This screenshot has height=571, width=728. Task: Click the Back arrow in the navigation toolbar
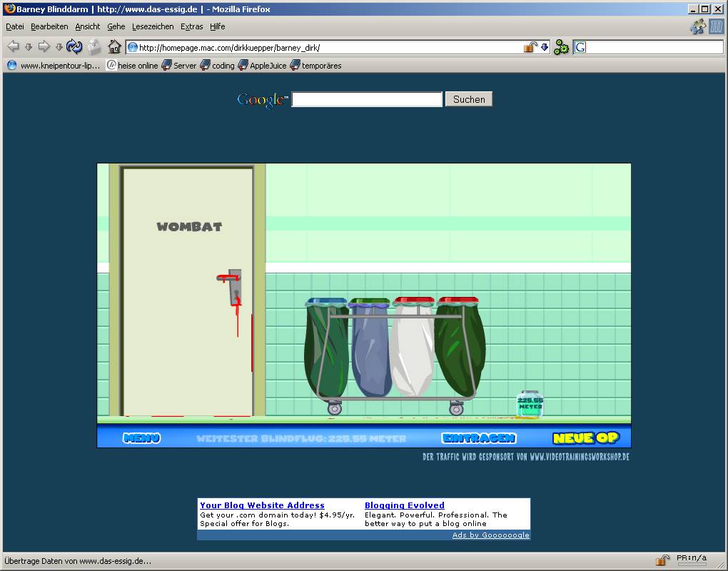(13, 47)
